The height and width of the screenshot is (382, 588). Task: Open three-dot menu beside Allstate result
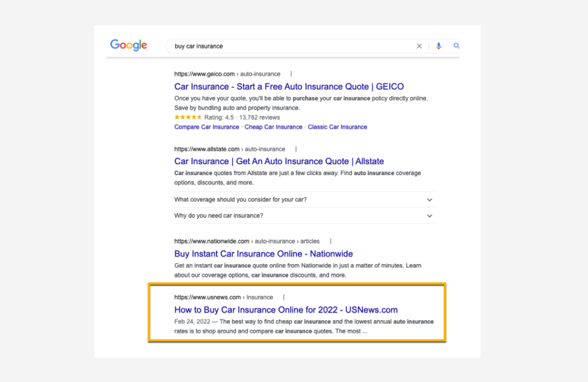[x=296, y=149]
